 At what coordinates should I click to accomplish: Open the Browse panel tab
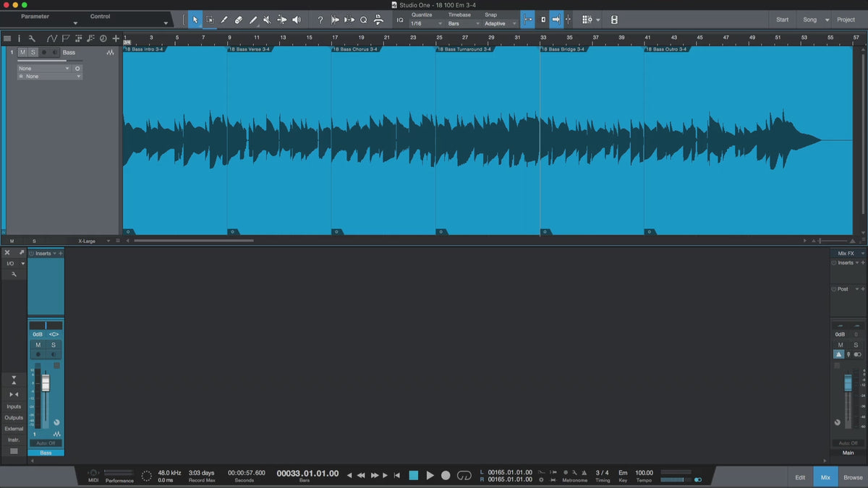(x=853, y=477)
